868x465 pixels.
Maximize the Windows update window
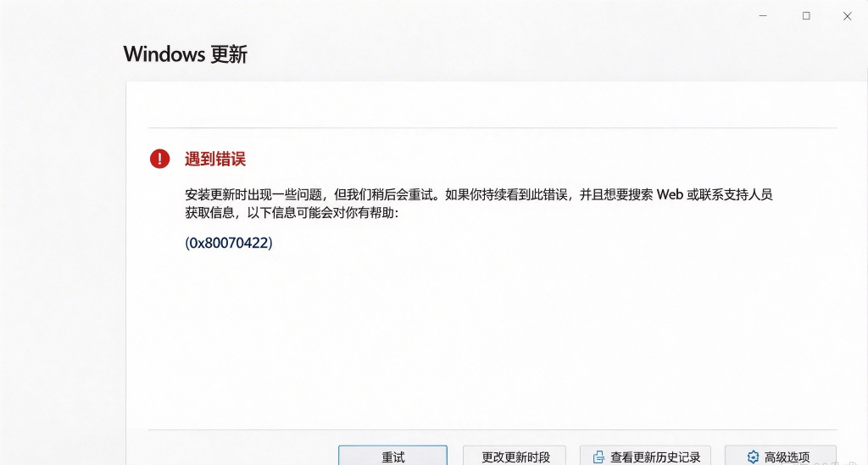pos(806,16)
